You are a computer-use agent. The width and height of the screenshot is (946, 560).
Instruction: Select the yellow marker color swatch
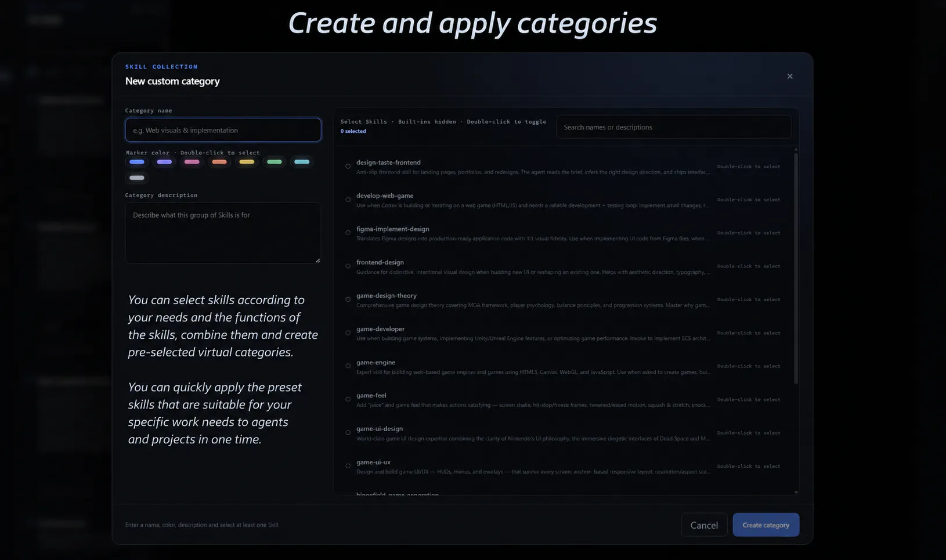click(247, 162)
